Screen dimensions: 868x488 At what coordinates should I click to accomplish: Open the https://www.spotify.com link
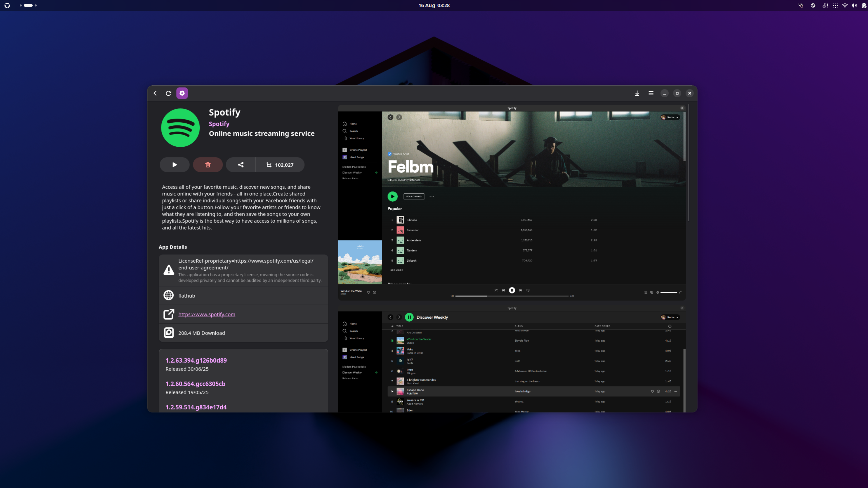click(x=207, y=314)
